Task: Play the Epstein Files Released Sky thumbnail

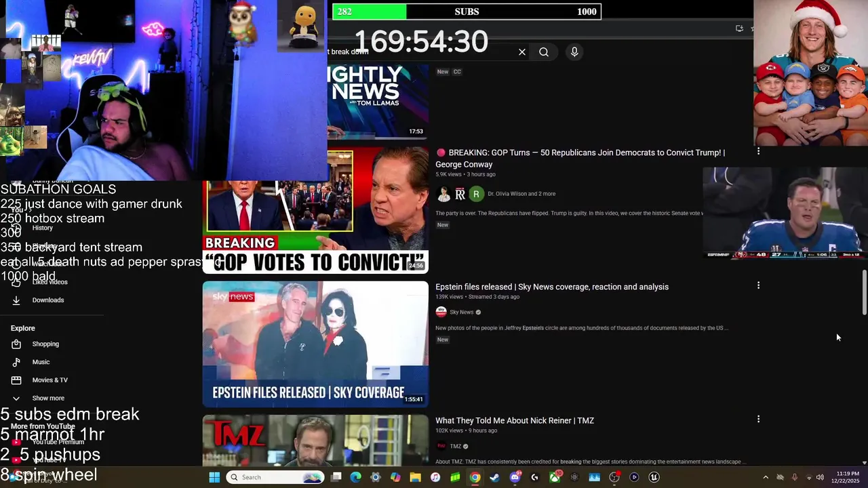Action: click(315, 344)
